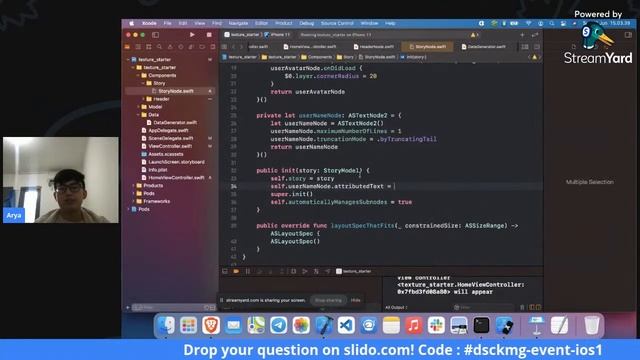640x360 pixels.
Task: Toggle the navigator sidebar button in Xcode toolbar
Action: [156, 35]
